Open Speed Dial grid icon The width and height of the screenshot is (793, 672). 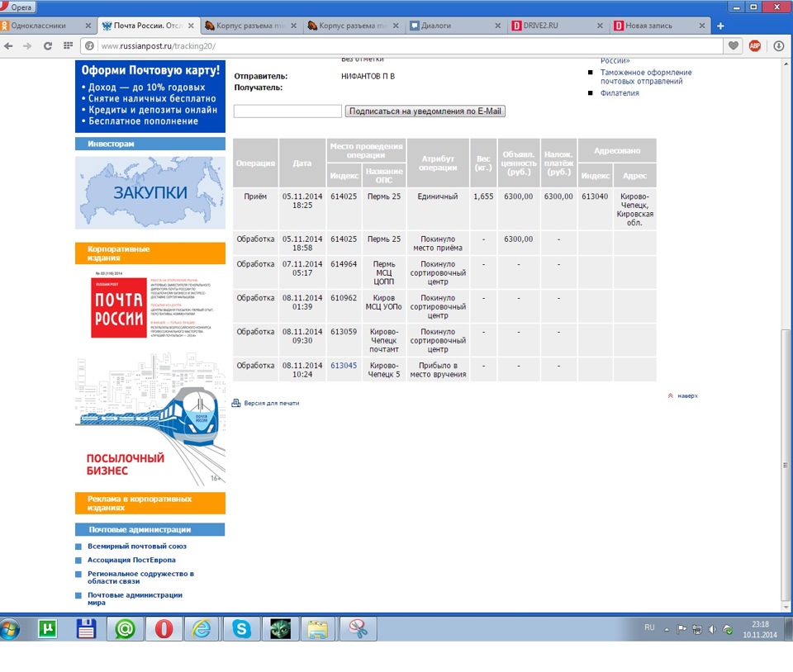(x=68, y=45)
